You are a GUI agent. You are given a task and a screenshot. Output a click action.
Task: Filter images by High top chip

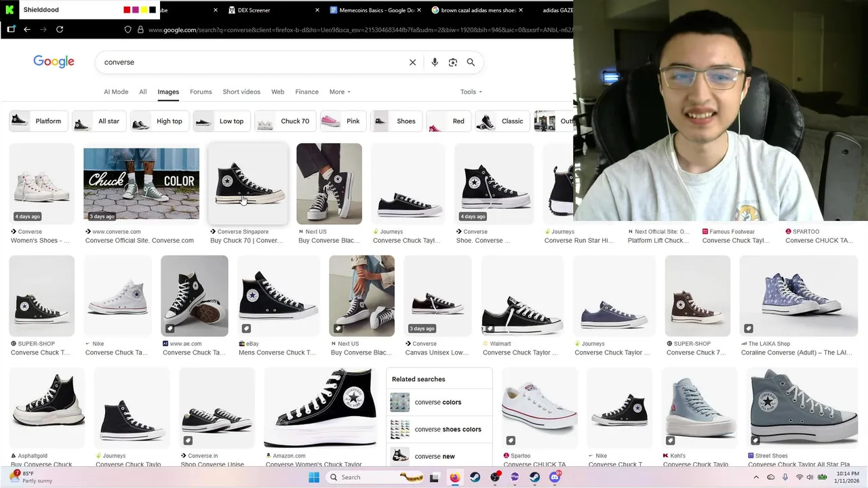click(159, 121)
